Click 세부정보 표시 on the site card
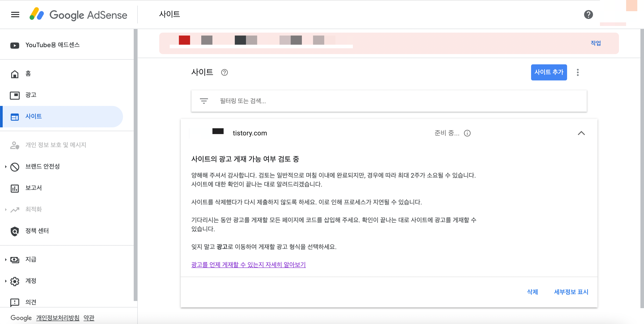 [571, 292]
